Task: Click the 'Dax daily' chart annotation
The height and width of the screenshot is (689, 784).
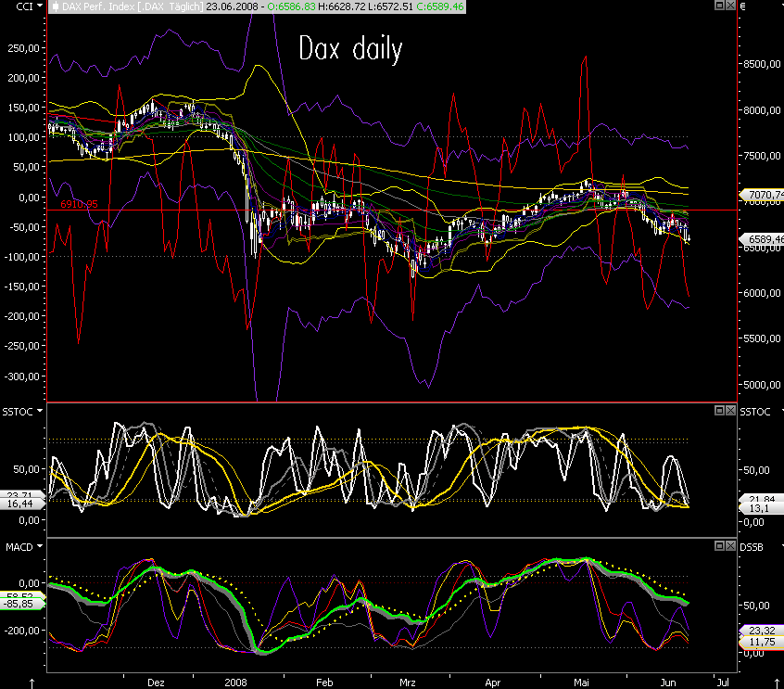Action: pos(350,49)
